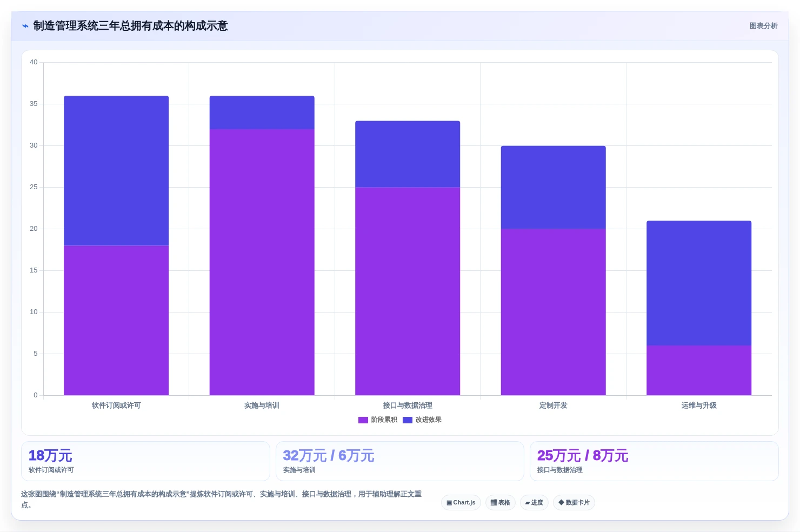800x532 pixels.
Task: Open the 图表分析 label in header
Action: pos(763,26)
